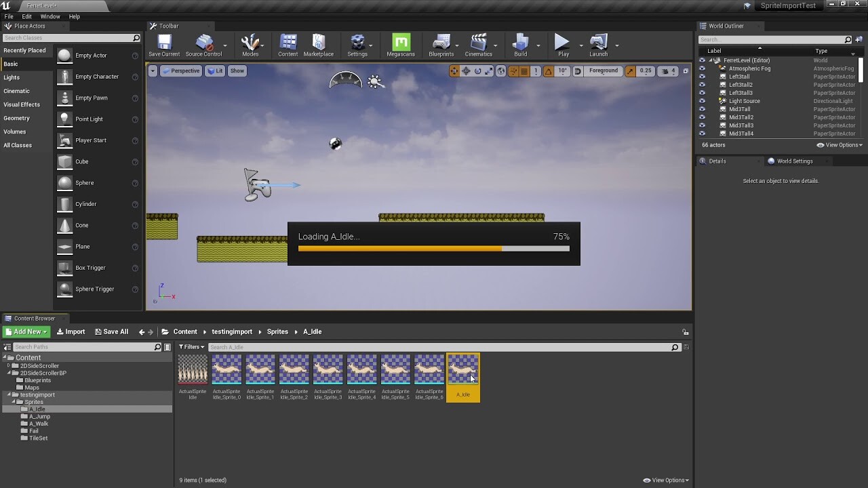
Task: Click the Save All button
Action: pos(111,331)
